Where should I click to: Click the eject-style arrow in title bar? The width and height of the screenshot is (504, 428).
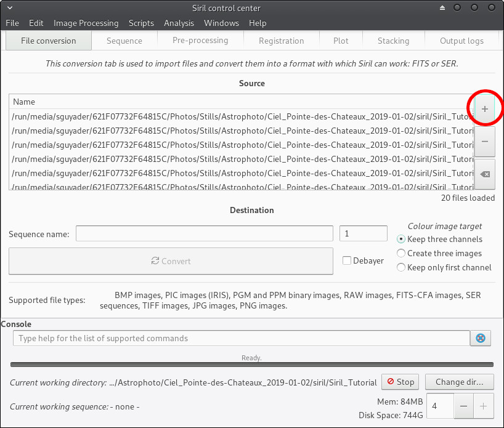(x=442, y=8)
